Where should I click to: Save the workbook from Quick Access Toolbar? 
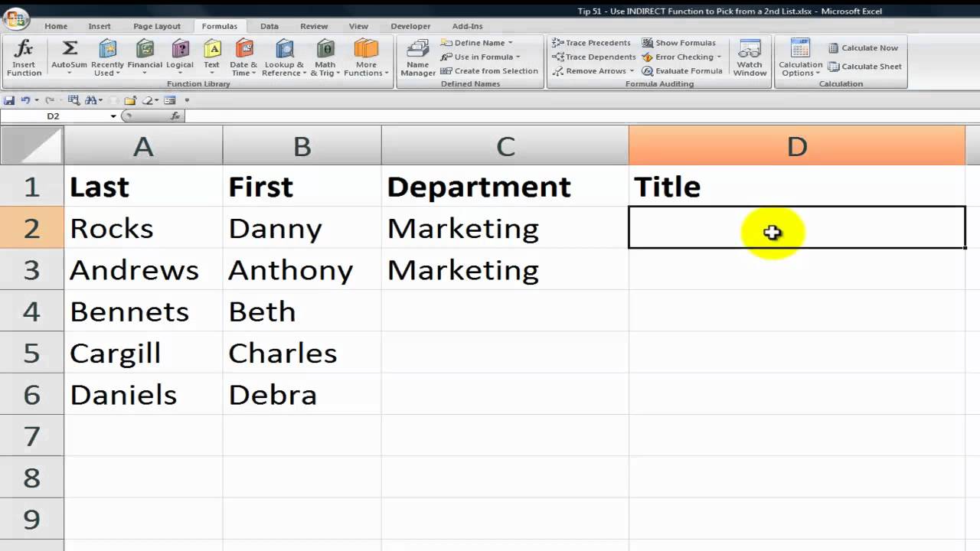pos(9,100)
